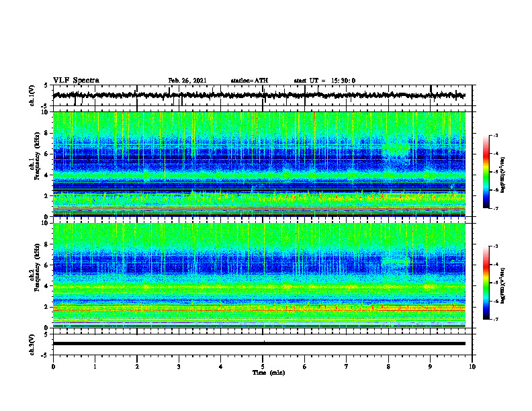Screen dimensions: 532x411
Task: Click the ch.2 spectrogram colorbar
Action: point(486,283)
